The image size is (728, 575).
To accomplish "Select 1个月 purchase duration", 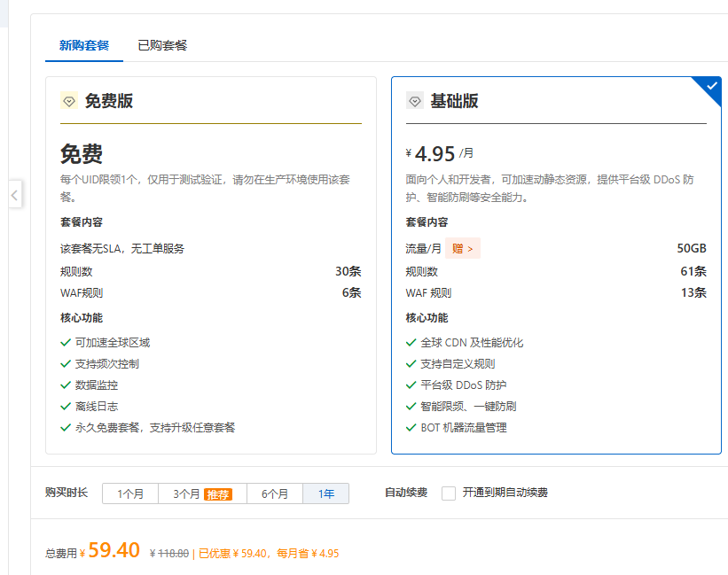I will point(130,493).
